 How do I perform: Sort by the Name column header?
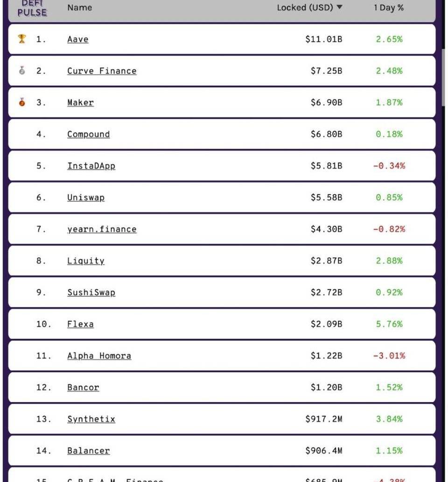tap(79, 7)
